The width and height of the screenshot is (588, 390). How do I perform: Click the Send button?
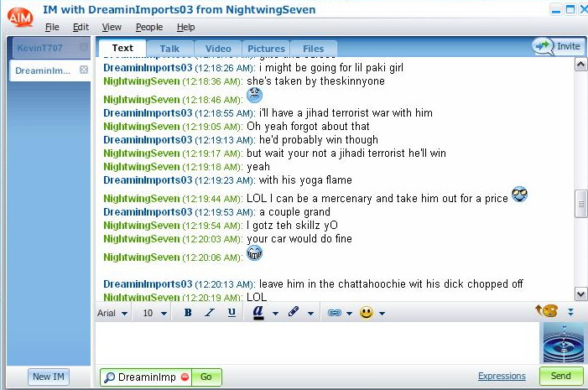(x=561, y=376)
